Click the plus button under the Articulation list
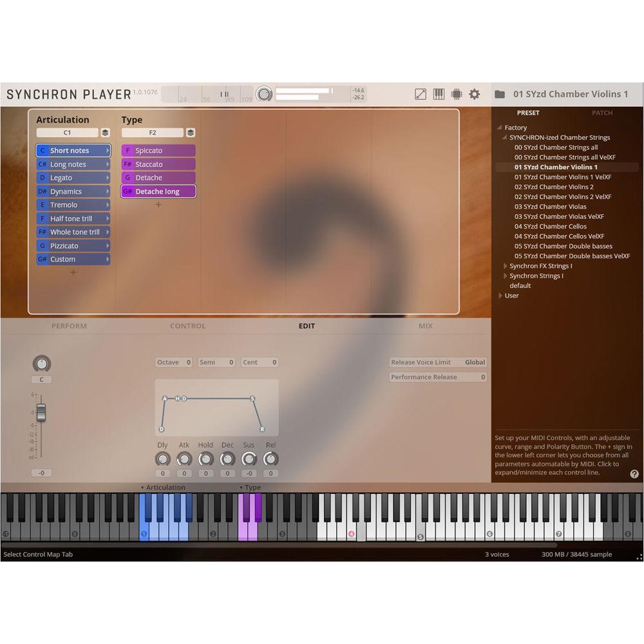Viewport: 644px width, 644px height. click(73, 272)
